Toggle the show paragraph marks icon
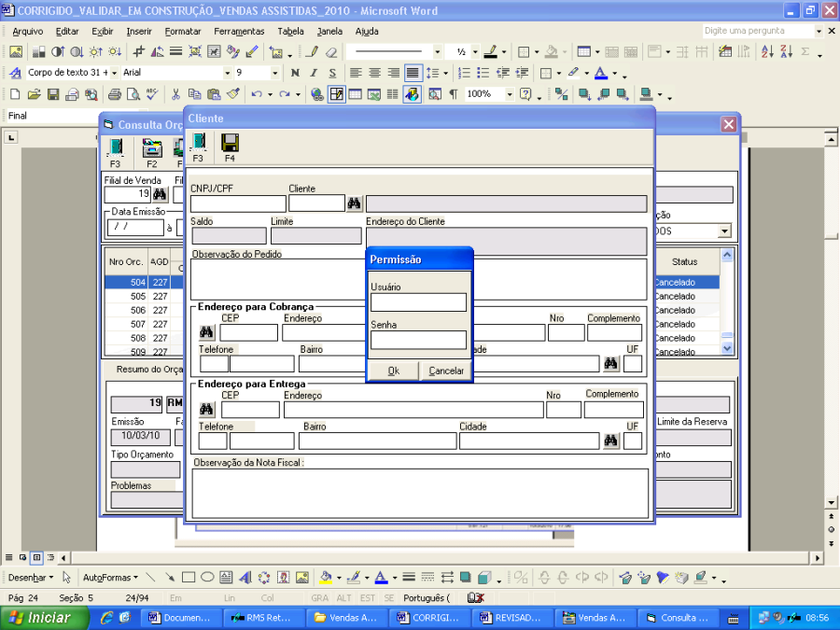This screenshot has height=630, width=840. pyautogui.click(x=454, y=95)
